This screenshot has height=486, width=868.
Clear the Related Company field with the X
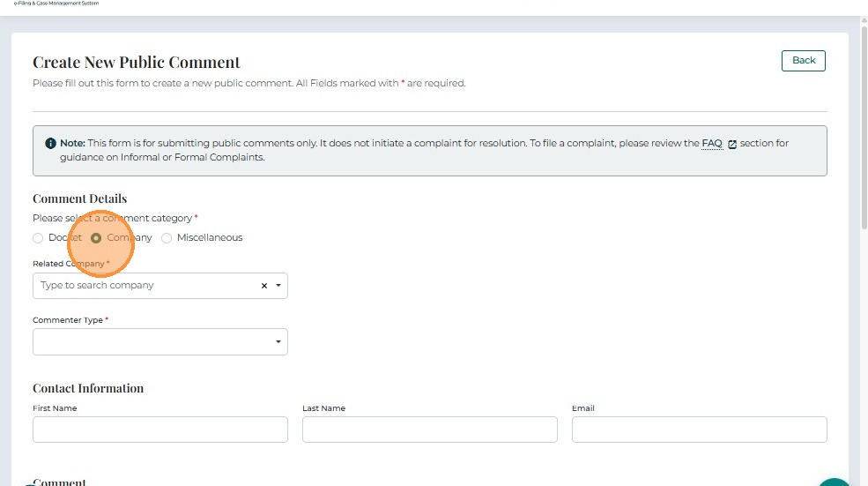(x=263, y=286)
